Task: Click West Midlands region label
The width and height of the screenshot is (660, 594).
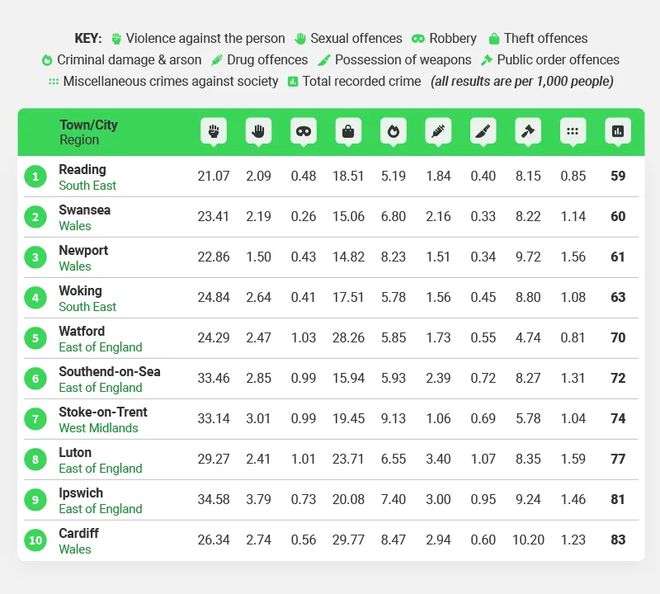Action: (98, 428)
